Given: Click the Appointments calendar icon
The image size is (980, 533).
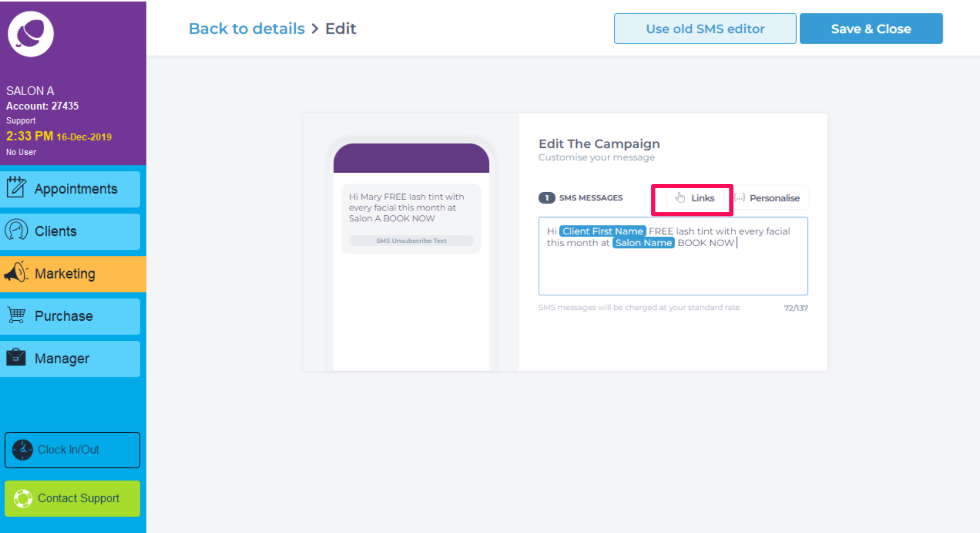Looking at the screenshot, I should (16, 187).
